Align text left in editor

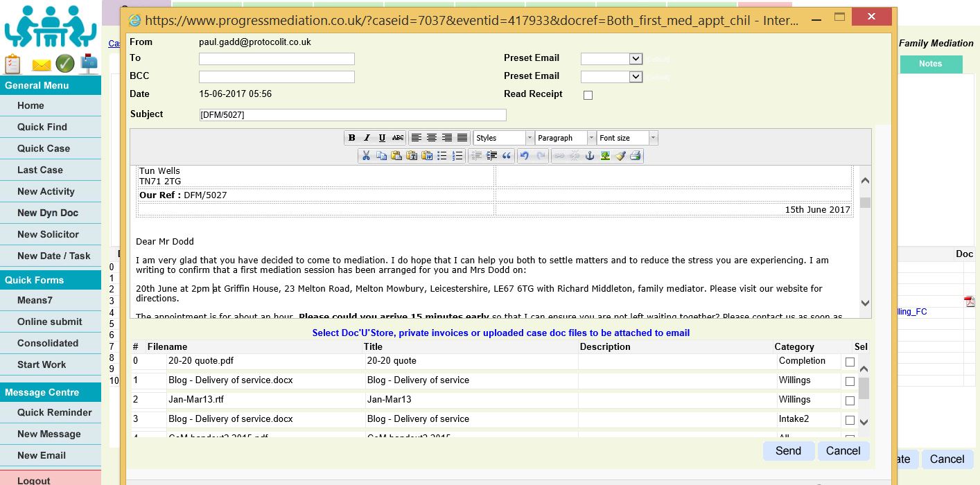pyautogui.click(x=417, y=138)
